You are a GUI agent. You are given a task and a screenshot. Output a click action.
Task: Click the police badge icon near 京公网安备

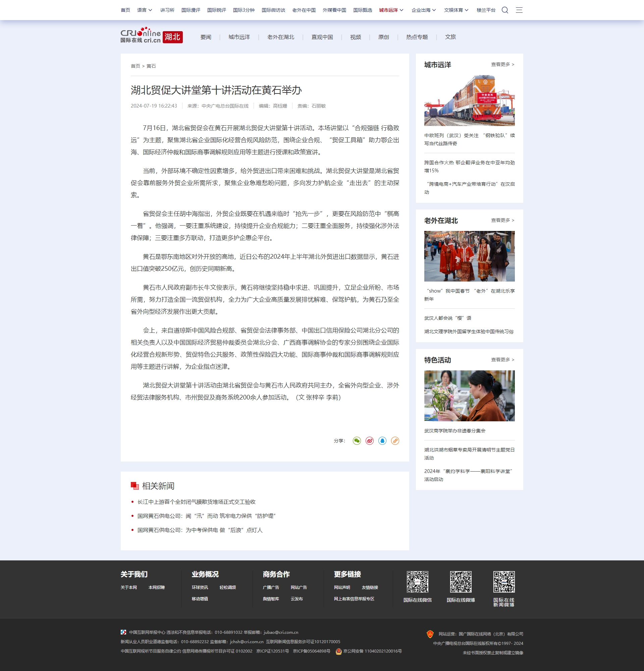tap(338, 651)
